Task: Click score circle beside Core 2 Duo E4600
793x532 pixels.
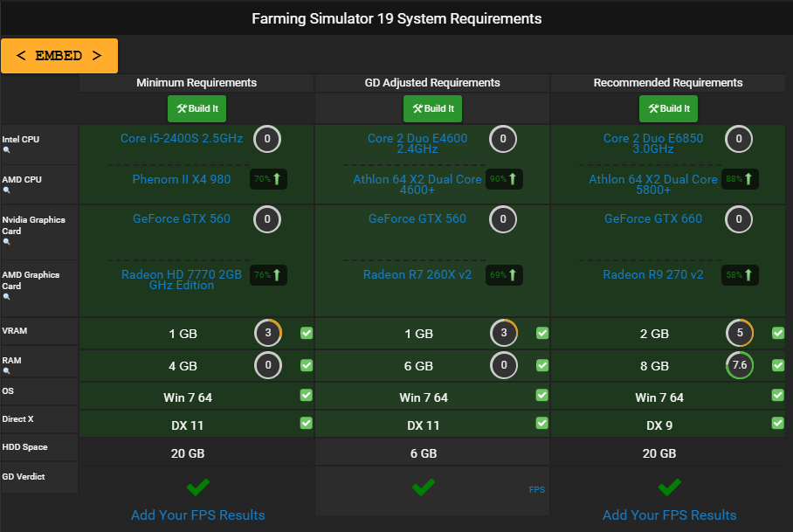Action: pos(503,139)
